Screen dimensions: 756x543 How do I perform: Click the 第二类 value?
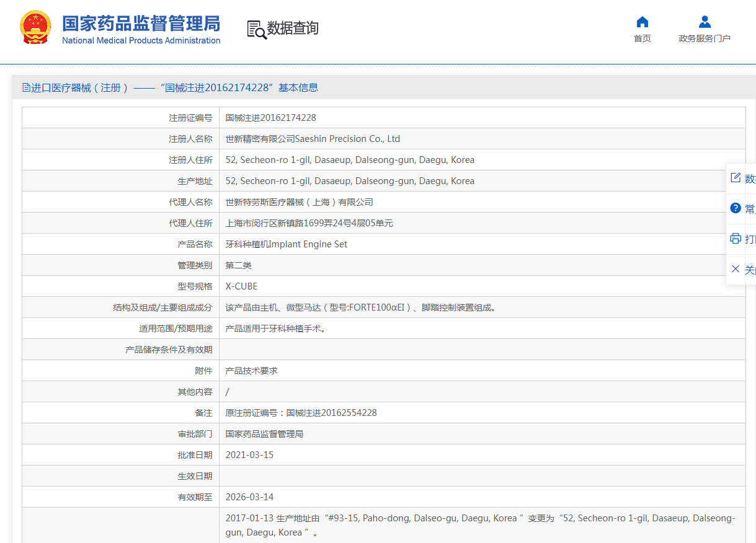click(239, 265)
